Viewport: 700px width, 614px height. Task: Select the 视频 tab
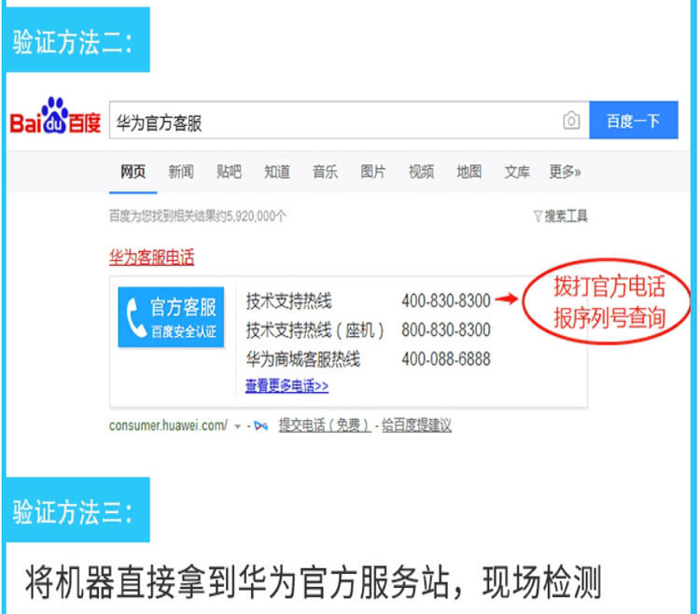tap(421, 172)
